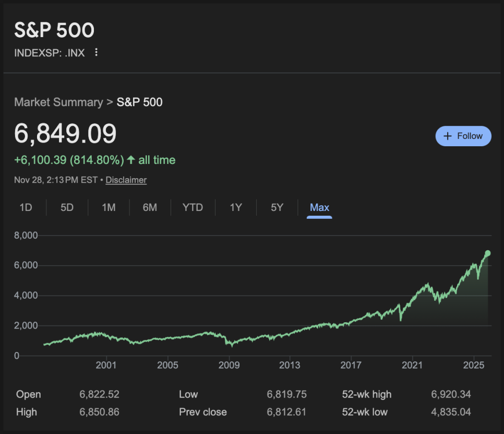Viewport: 504px width, 434px height.
Task: Switch to the YTD chart view
Action: pos(193,207)
